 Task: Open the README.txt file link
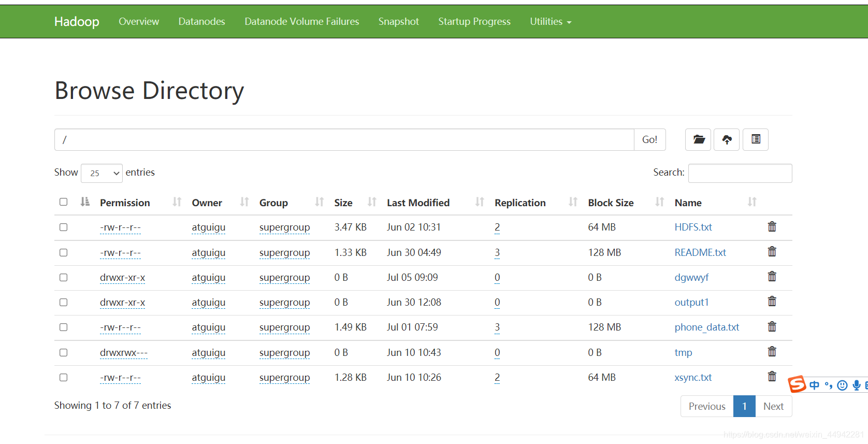point(700,253)
